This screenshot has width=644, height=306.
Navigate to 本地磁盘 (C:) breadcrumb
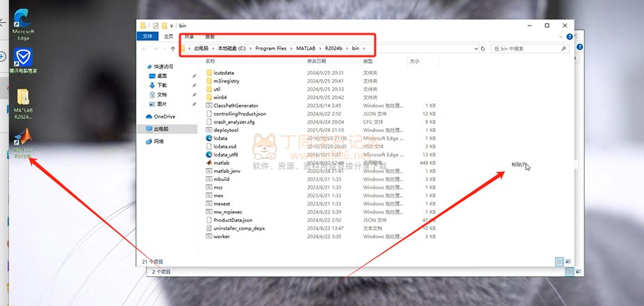[231, 49]
